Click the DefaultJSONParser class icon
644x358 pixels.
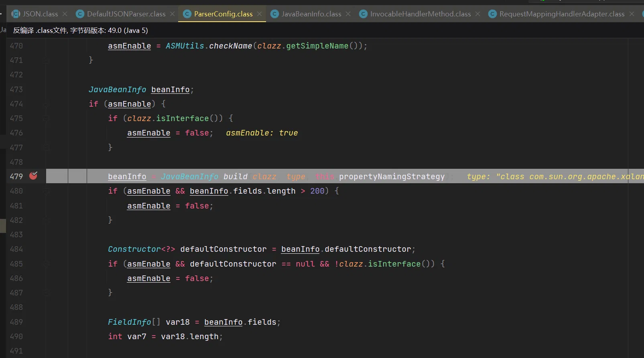coord(80,14)
